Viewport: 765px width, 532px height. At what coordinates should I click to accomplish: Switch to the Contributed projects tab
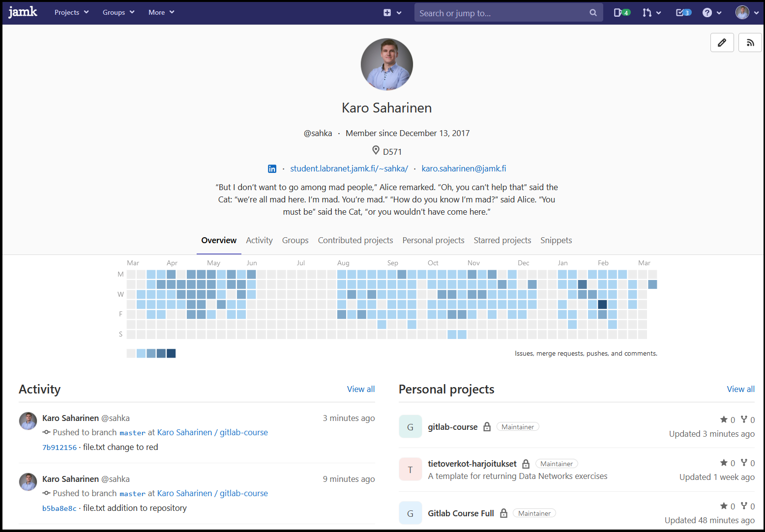[355, 240]
